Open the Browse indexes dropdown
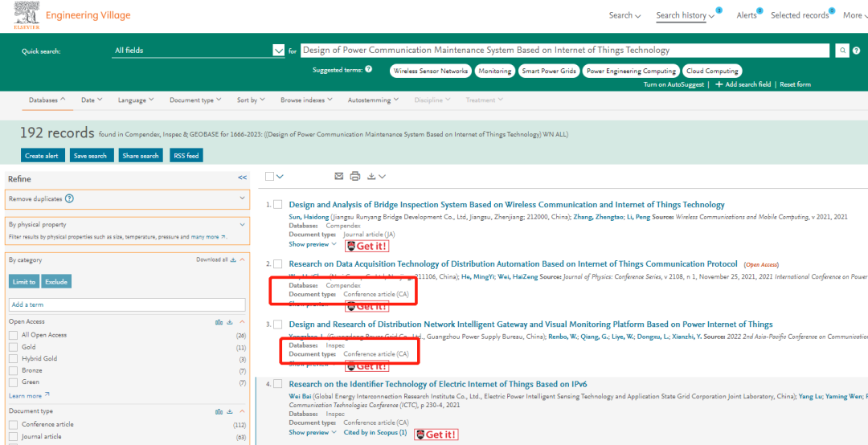 pyautogui.click(x=306, y=100)
